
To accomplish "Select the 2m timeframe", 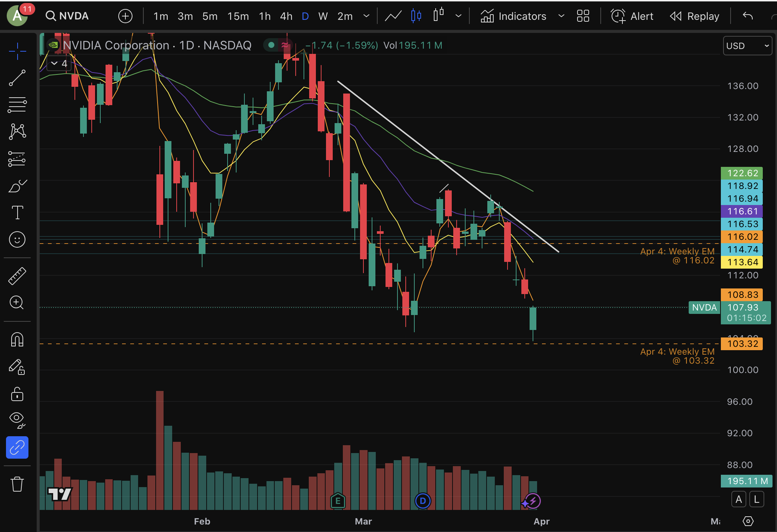I will click(345, 16).
